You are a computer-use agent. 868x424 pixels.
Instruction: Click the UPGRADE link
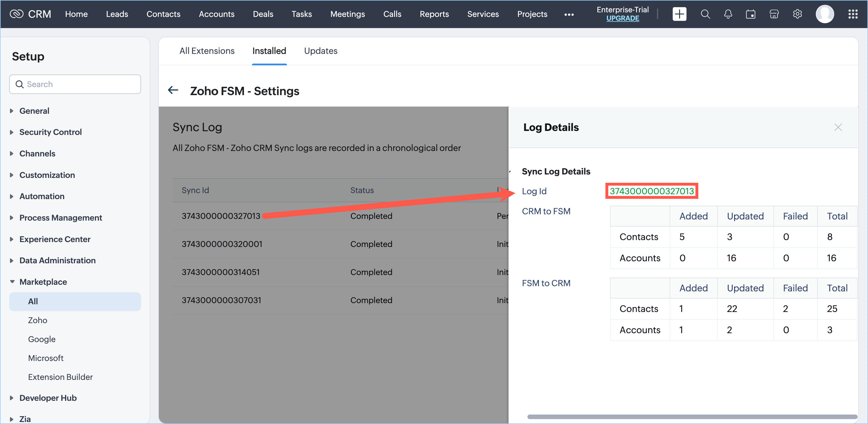click(x=622, y=19)
